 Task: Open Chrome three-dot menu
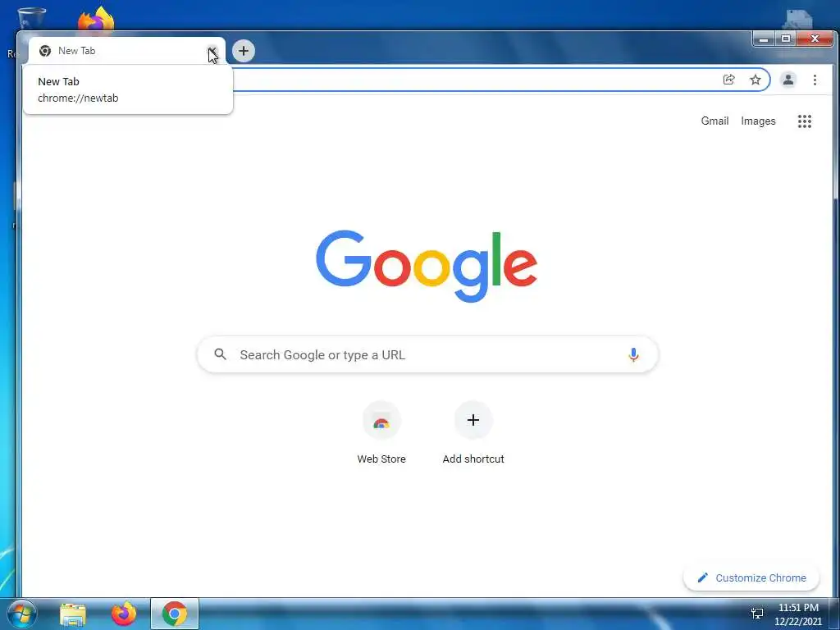(x=815, y=80)
